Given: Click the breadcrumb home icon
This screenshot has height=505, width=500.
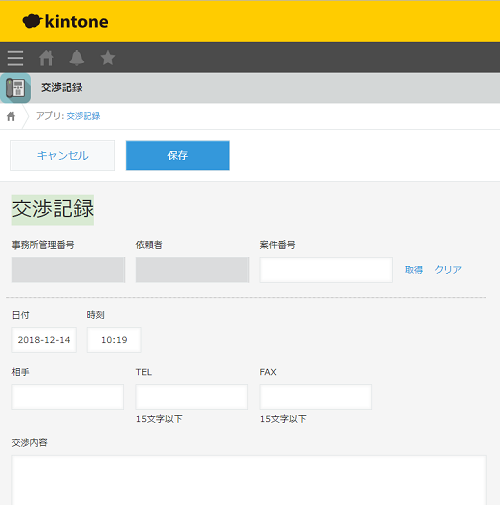Looking at the screenshot, I should coord(11,116).
